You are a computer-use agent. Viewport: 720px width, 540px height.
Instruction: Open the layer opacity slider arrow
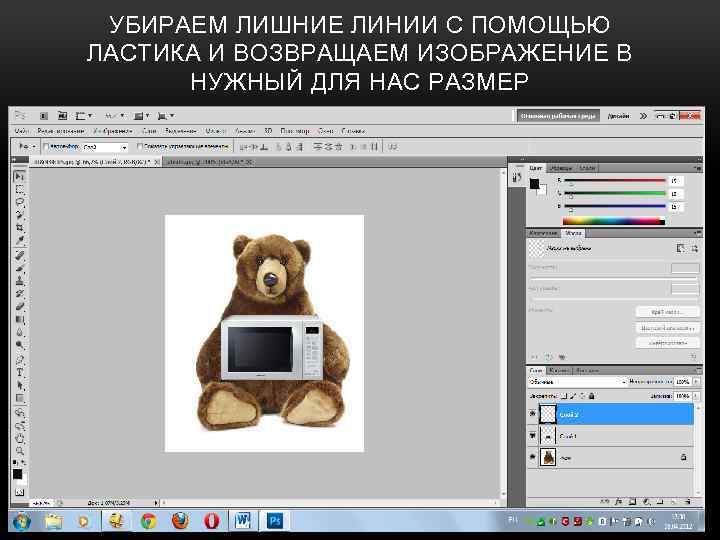click(x=697, y=382)
